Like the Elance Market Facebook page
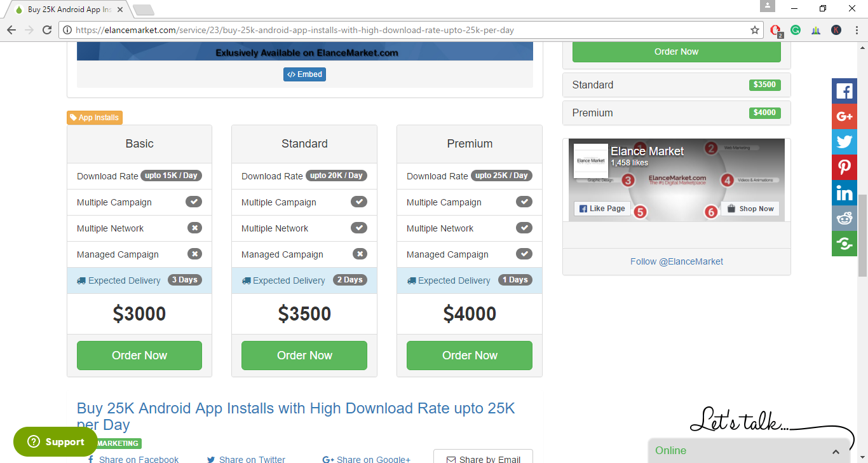 [602, 209]
